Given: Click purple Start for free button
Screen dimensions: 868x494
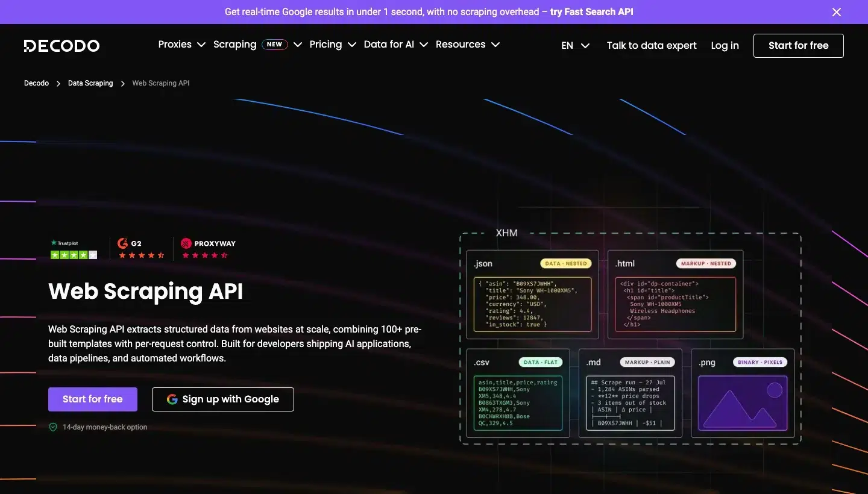Looking at the screenshot, I should pyautogui.click(x=93, y=399).
